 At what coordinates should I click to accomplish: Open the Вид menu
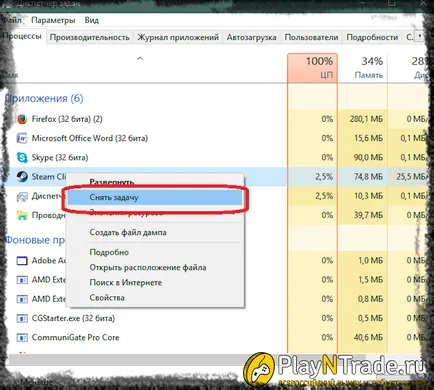click(91, 20)
